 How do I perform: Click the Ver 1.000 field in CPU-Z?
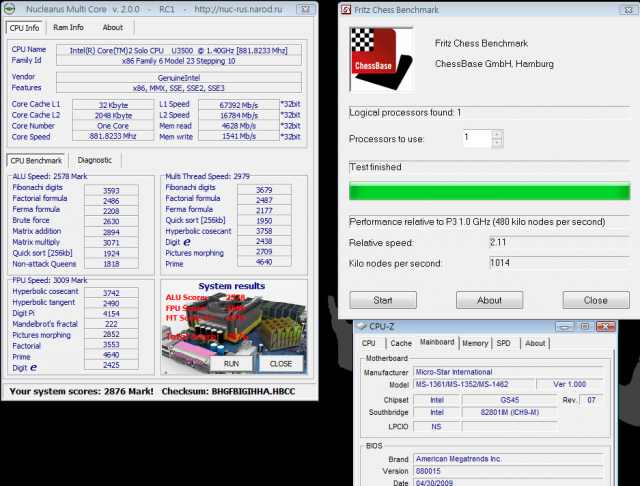click(569, 384)
